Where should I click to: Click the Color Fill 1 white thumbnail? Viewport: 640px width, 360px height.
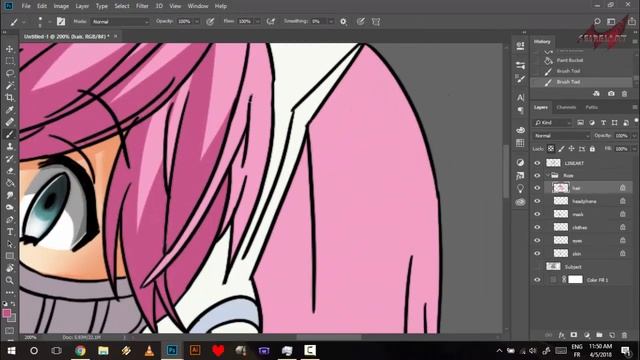(x=575, y=280)
